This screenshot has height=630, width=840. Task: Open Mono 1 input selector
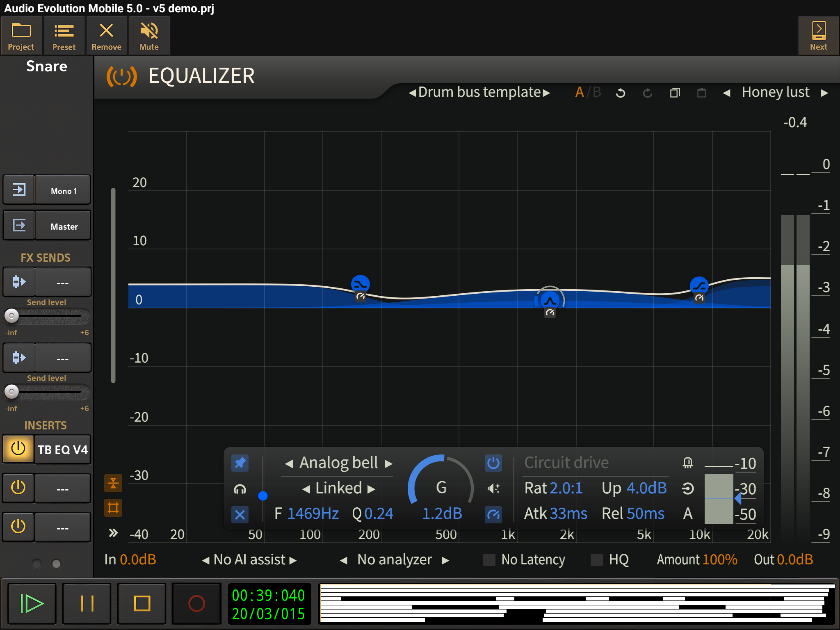click(x=63, y=189)
